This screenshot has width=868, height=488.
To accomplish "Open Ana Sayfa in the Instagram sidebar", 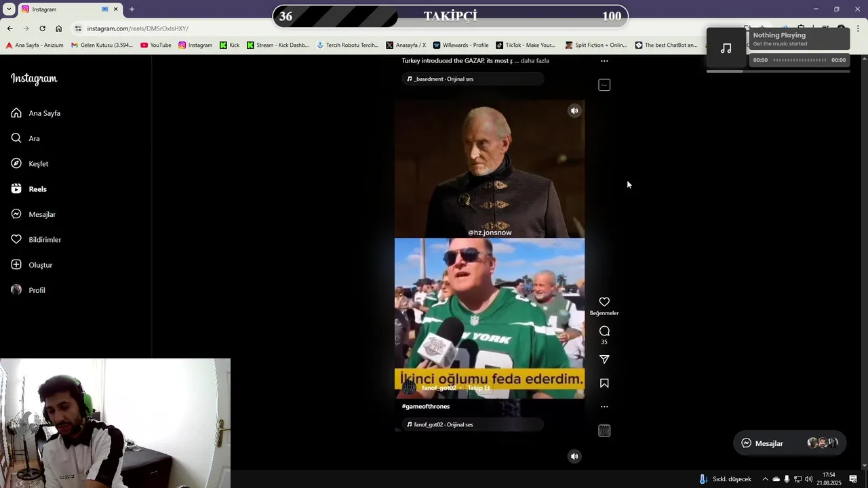I will 36,113.
